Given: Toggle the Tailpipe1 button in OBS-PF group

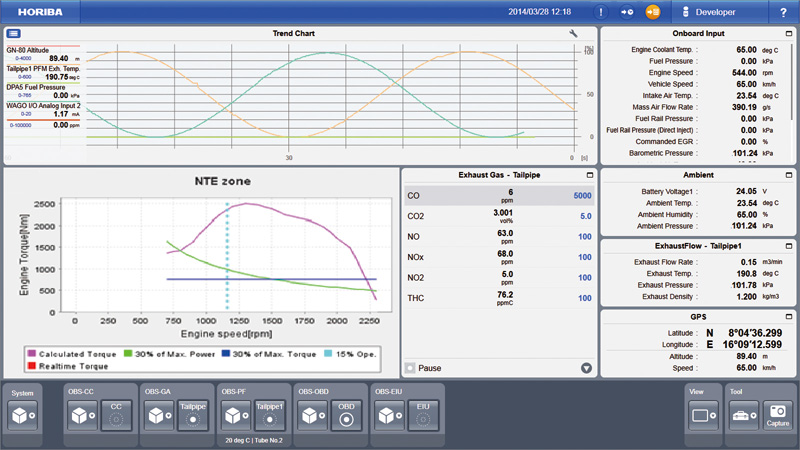Looking at the screenshot, I should tap(268, 414).
